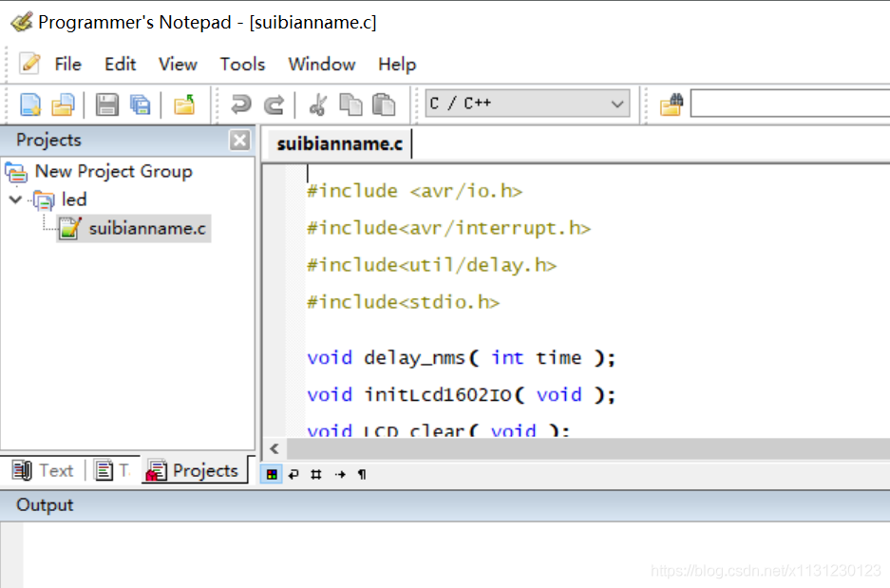Select suibianname.c in the project tree

point(147,228)
